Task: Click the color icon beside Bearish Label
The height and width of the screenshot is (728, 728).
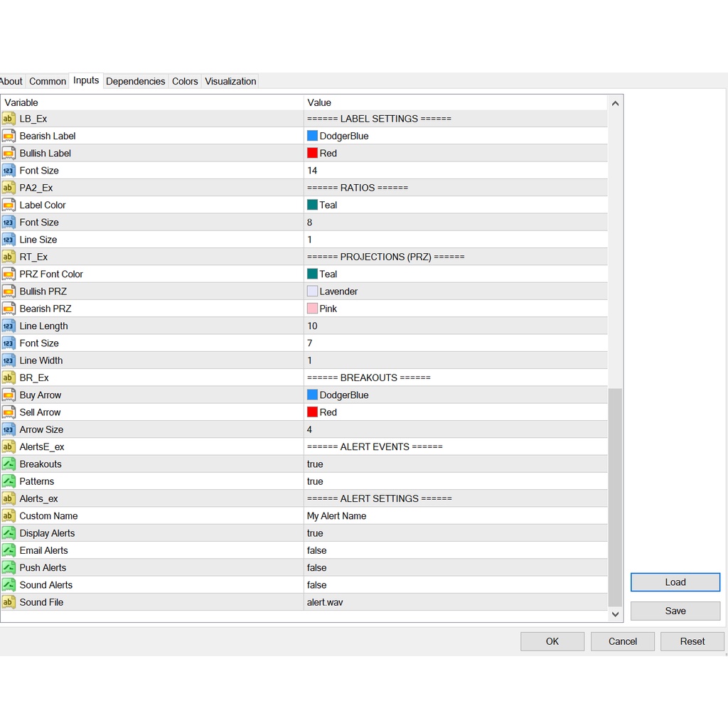Action: 9,136
